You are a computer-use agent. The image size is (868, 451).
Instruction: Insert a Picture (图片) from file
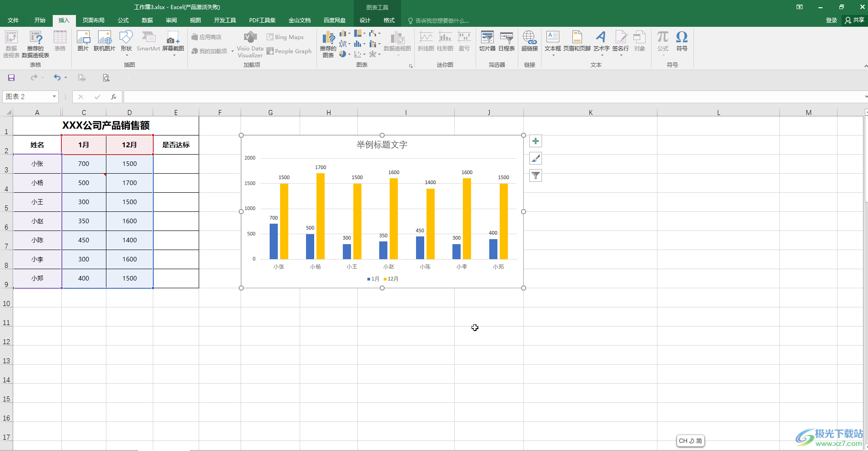pyautogui.click(x=83, y=41)
